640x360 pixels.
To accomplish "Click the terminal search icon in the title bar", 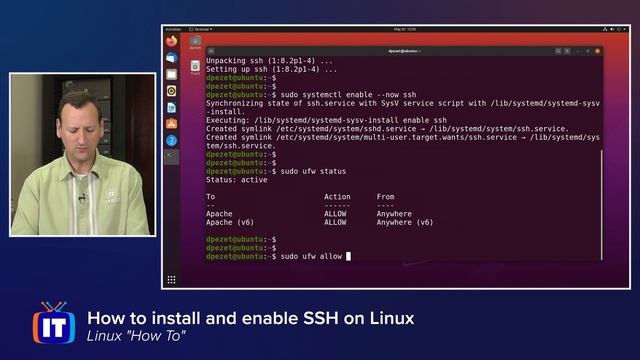I will (558, 51).
